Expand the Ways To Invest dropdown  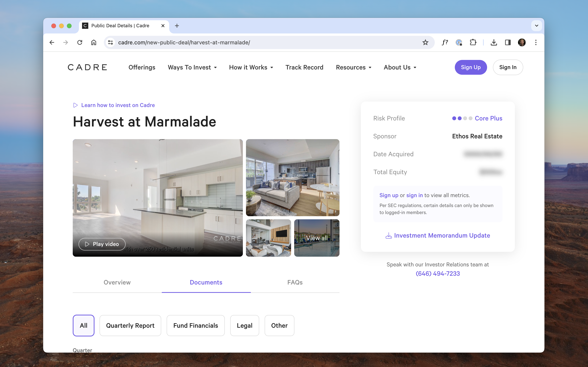coord(192,67)
